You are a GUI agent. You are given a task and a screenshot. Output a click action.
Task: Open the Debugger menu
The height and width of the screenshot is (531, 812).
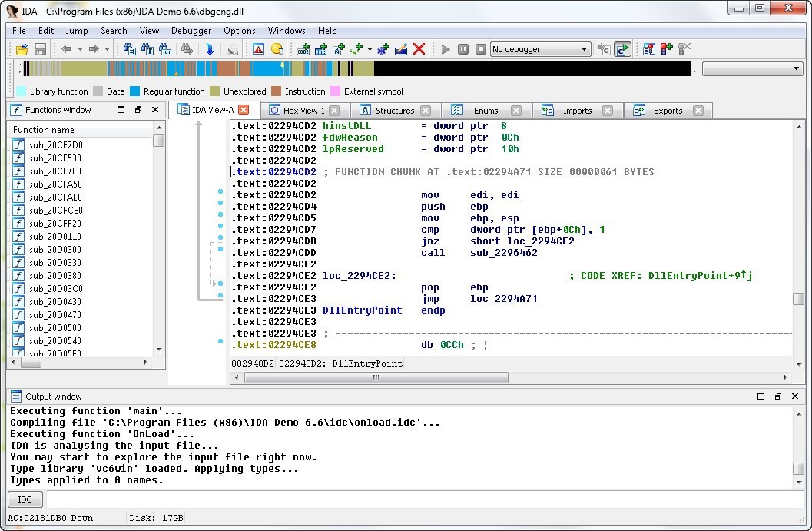191,31
